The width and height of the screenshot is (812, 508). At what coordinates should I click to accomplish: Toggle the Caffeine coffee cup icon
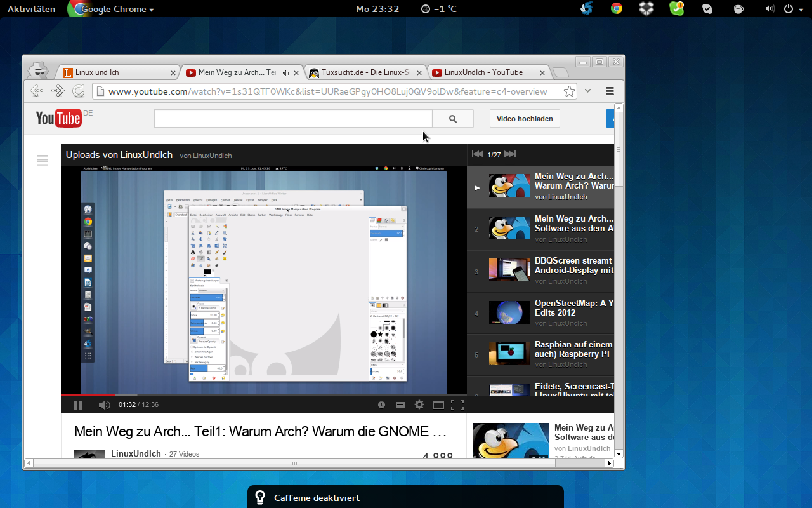[738, 9]
